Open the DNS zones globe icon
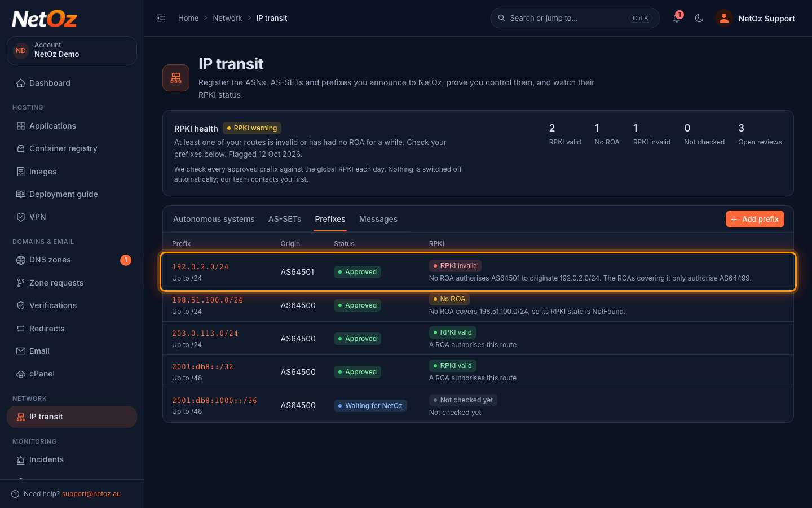812x508 pixels. (x=21, y=260)
